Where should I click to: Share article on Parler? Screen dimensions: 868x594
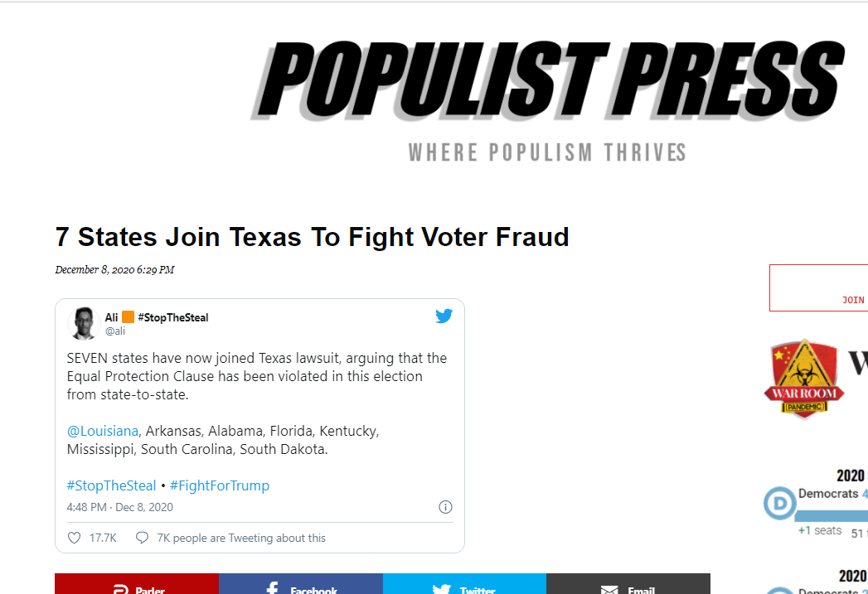137,584
